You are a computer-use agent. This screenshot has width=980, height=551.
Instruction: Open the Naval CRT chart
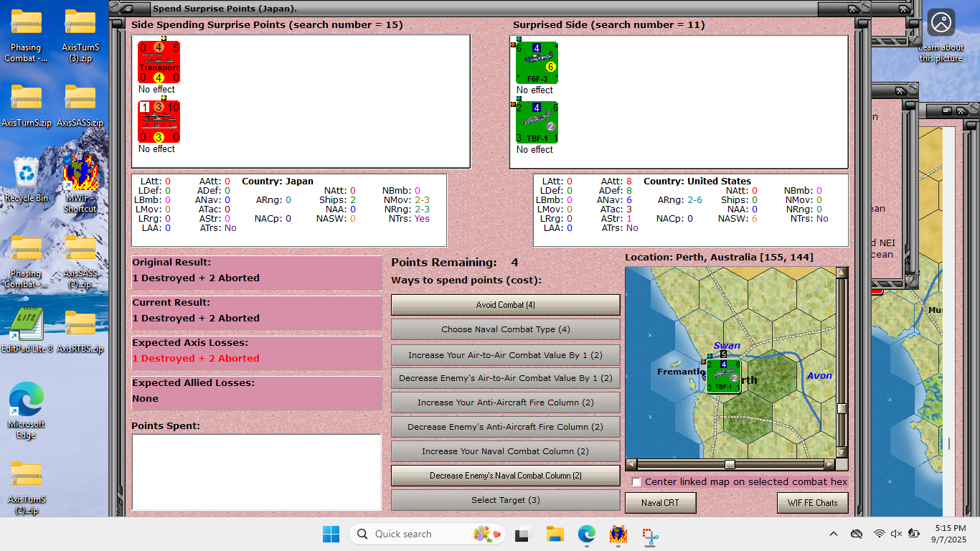pos(660,503)
